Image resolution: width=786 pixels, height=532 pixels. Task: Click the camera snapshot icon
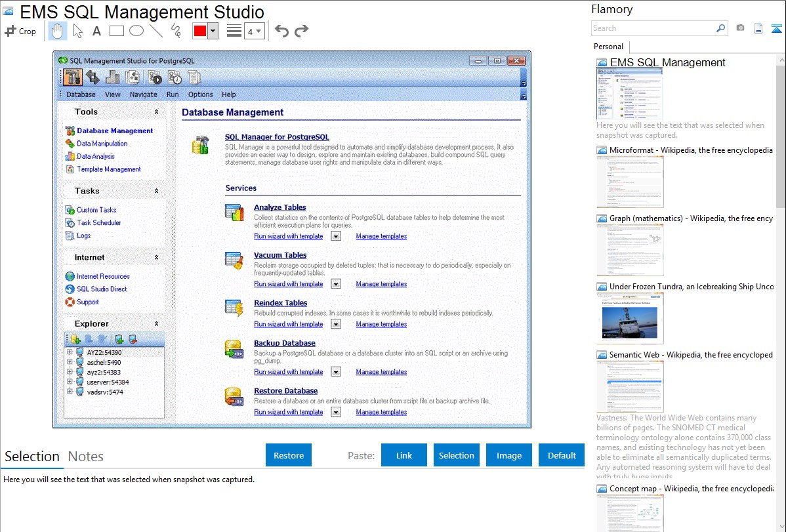click(x=740, y=28)
